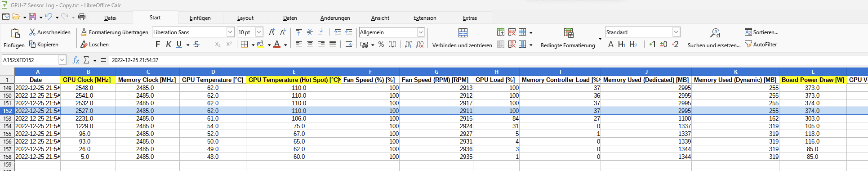The image size is (868, 171).
Task: Align cell text left
Action: (x=299, y=45)
